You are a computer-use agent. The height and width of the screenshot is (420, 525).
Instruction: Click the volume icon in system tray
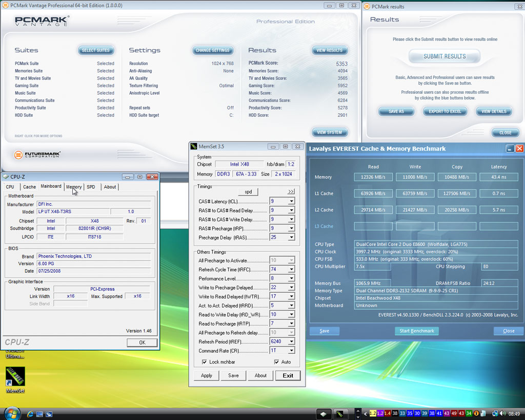[x=503, y=413]
